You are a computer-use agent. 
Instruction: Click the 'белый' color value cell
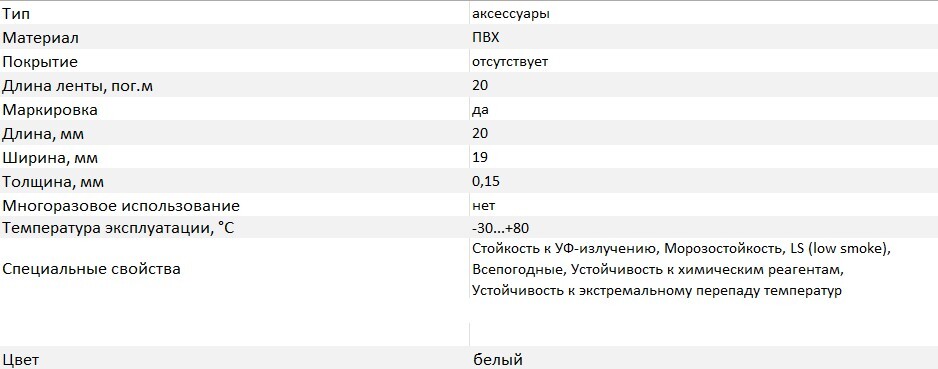(498, 360)
